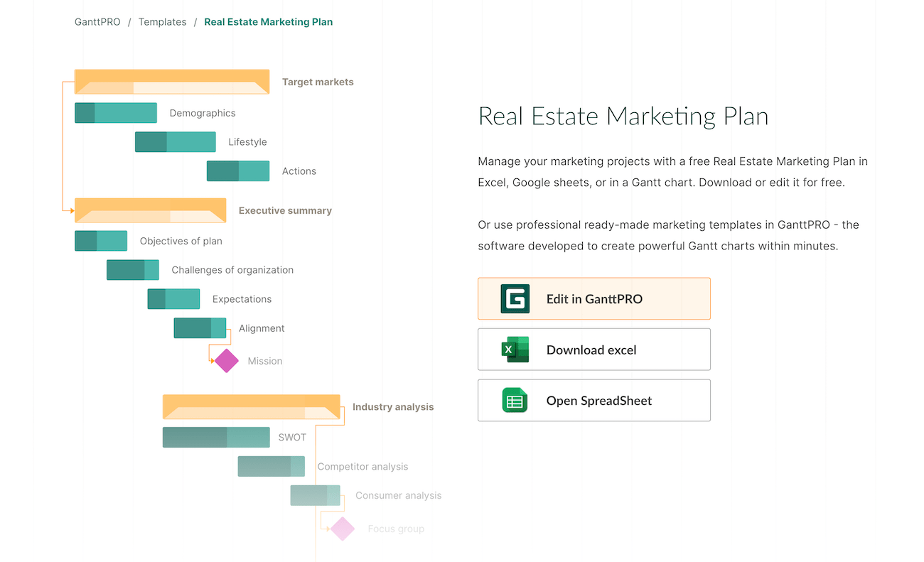Image resolution: width=924 pixels, height=562 pixels.
Task: Click the Focus group milestone diamond
Action: (342, 529)
